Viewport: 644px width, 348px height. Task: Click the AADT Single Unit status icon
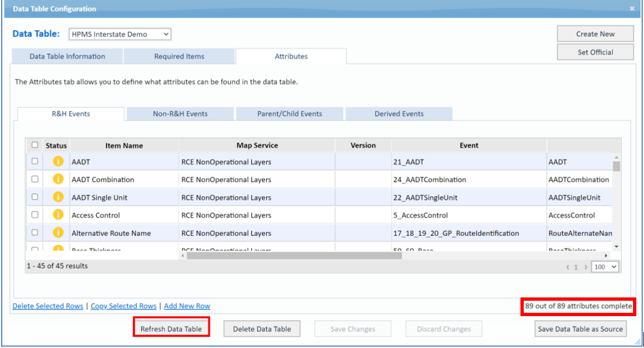[x=58, y=197]
